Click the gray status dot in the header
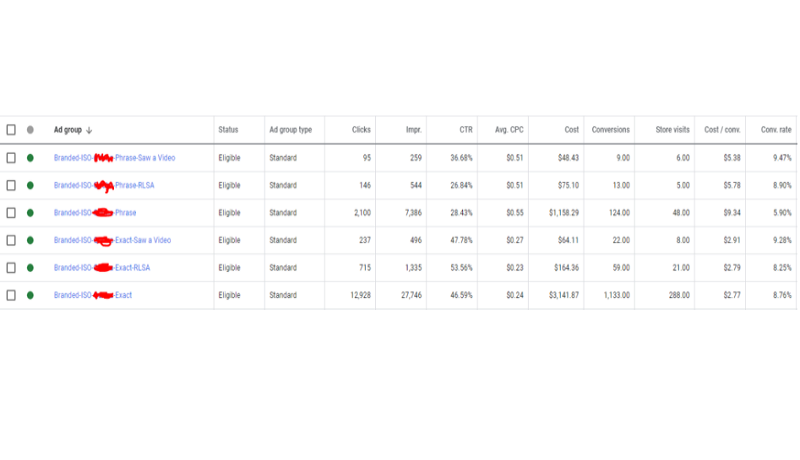Screen dimensions: 800x460 pos(30,130)
